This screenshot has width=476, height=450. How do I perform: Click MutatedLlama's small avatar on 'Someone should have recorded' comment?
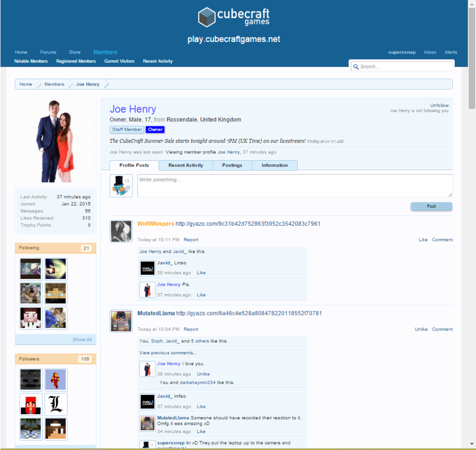click(x=147, y=423)
